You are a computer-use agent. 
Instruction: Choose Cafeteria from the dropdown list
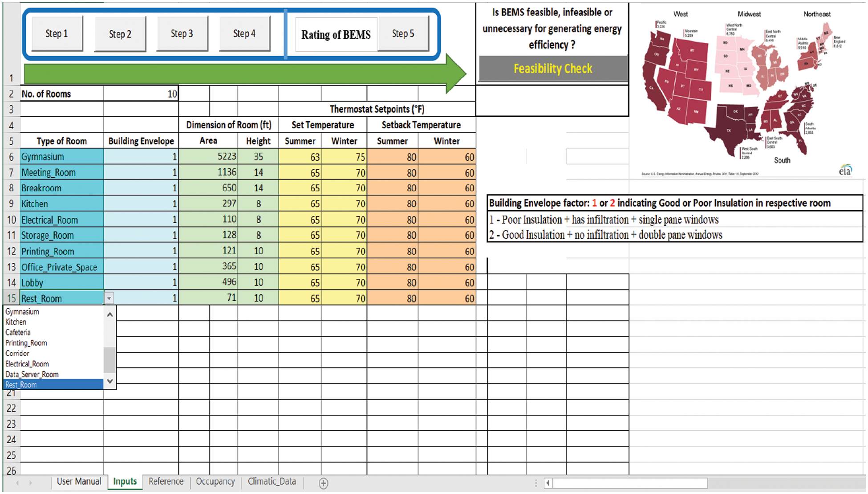coord(18,333)
